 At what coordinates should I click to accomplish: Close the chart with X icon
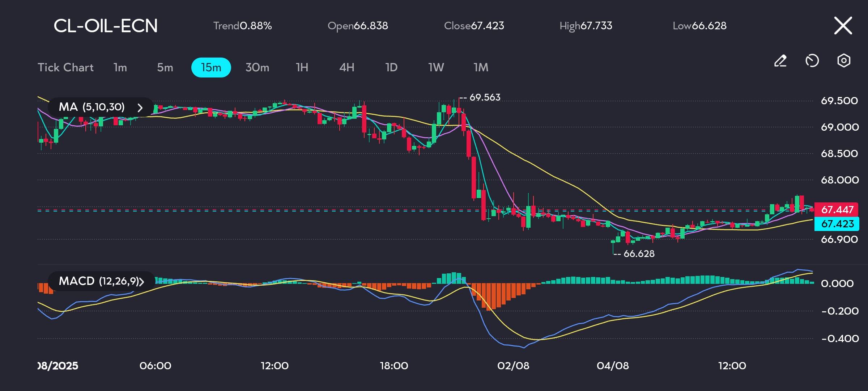[x=843, y=26]
